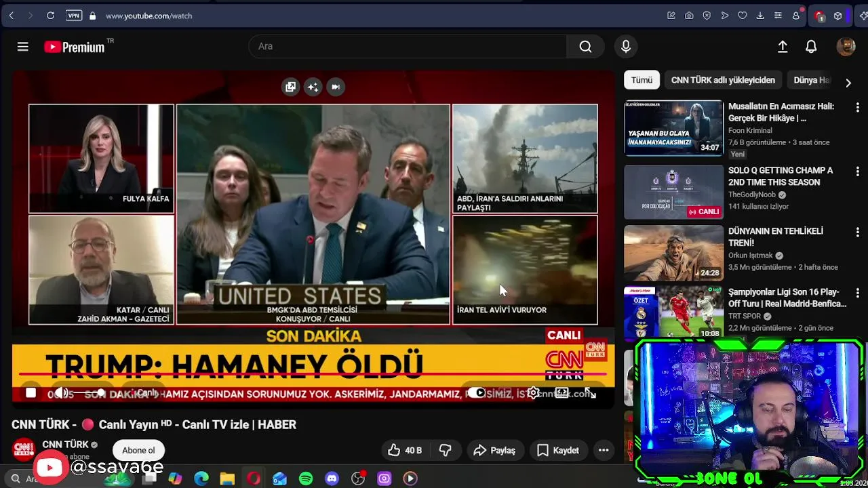Click the browser send arrow icon
868x488 pixels.
725,16
